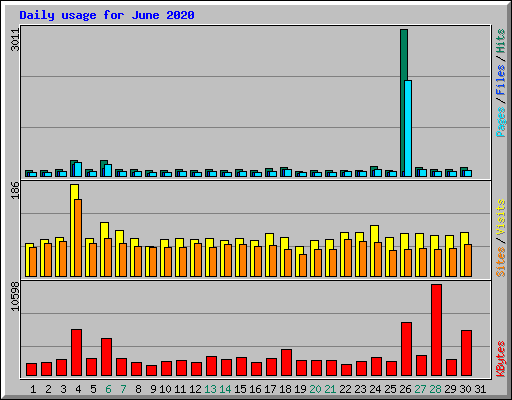This screenshot has height=400, width=512.
Task: Click the 10598 axis value
Action: 15,296
